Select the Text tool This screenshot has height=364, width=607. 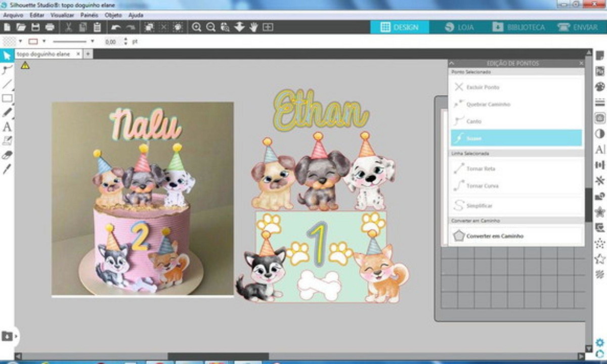[x=7, y=126]
